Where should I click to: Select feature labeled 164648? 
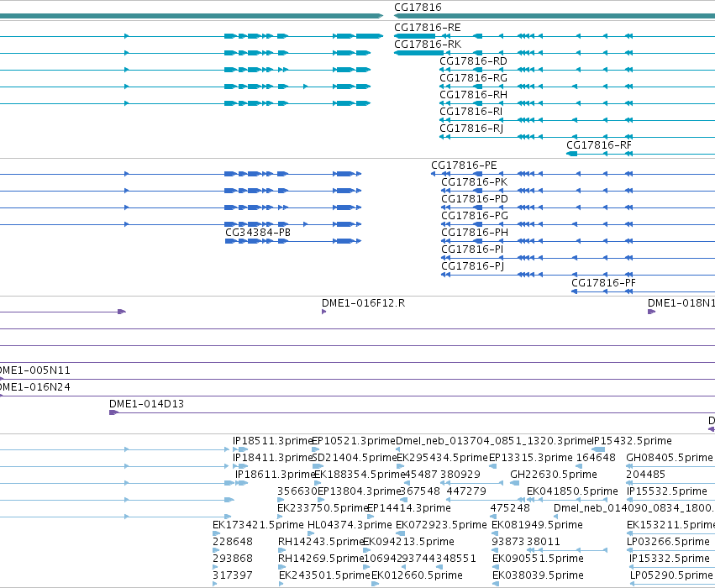596,458
